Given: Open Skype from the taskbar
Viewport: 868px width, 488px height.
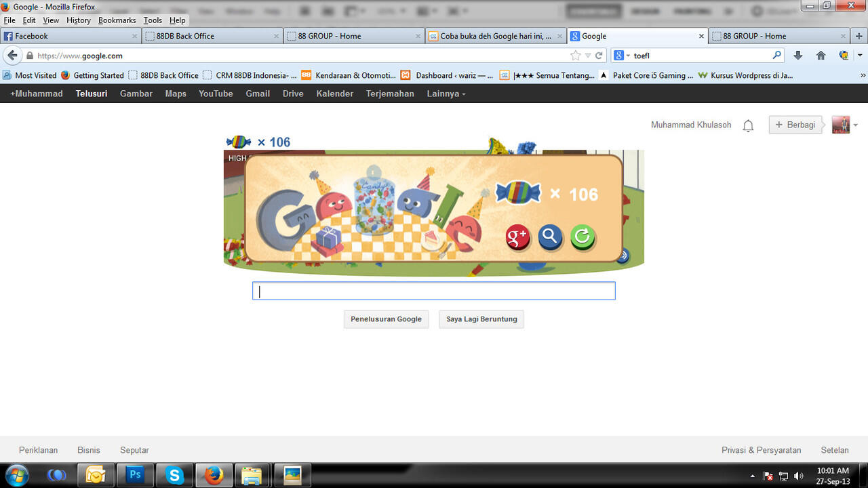Looking at the screenshot, I should 174,475.
